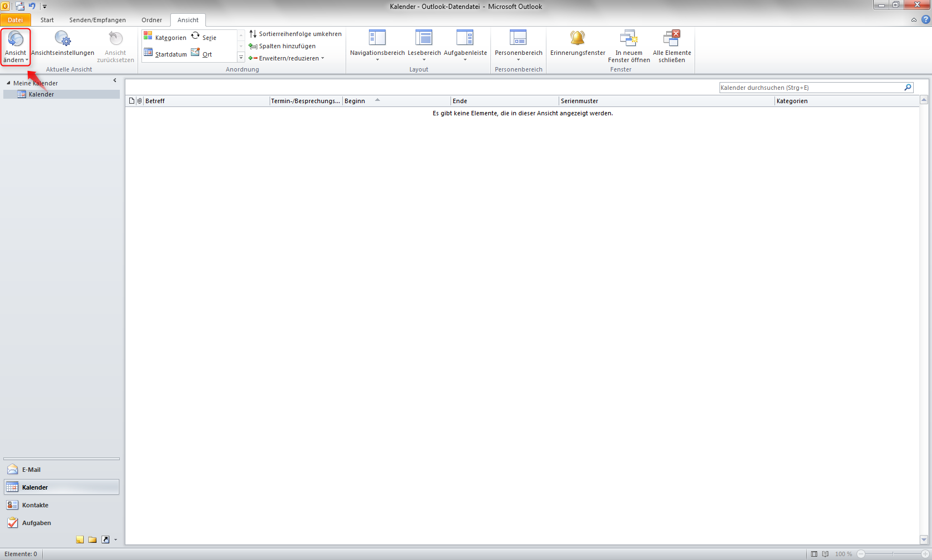Click the zoom slider in status bar
Image resolution: width=932 pixels, height=560 pixels.
tap(893, 554)
